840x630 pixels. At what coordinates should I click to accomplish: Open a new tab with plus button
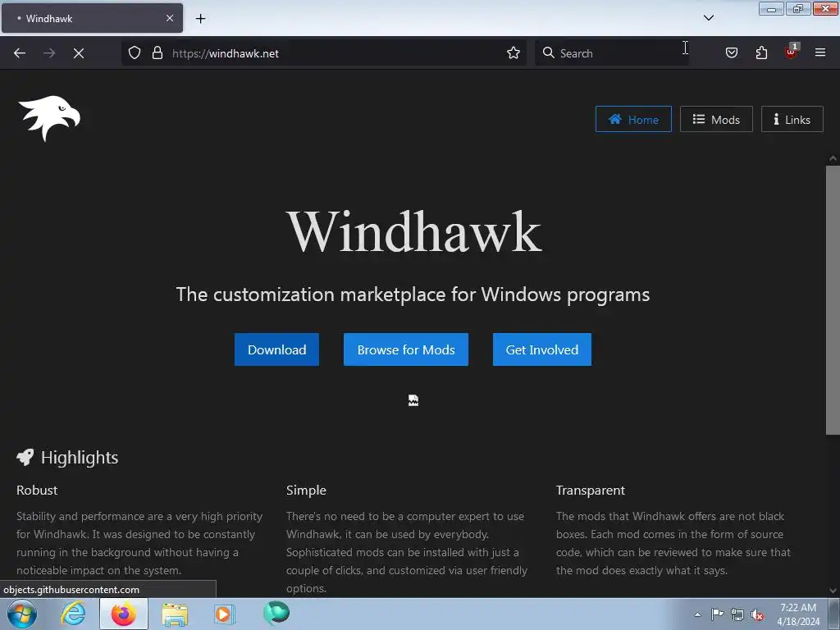[200, 19]
